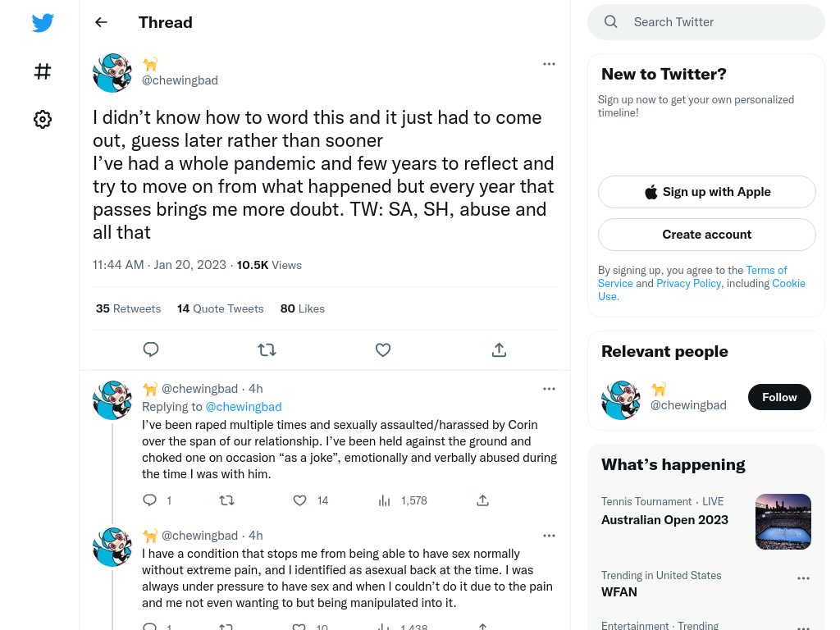Like the main tweet with the heart icon
840x630 pixels.
click(x=383, y=349)
